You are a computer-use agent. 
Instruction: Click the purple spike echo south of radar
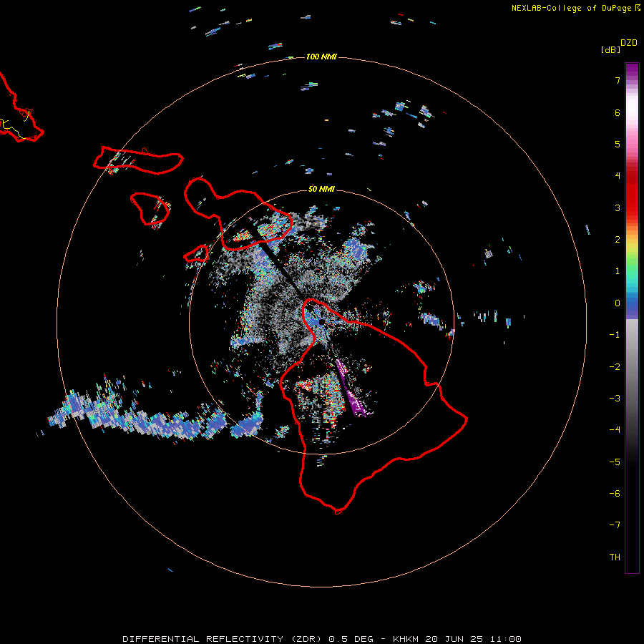[x=351, y=389]
